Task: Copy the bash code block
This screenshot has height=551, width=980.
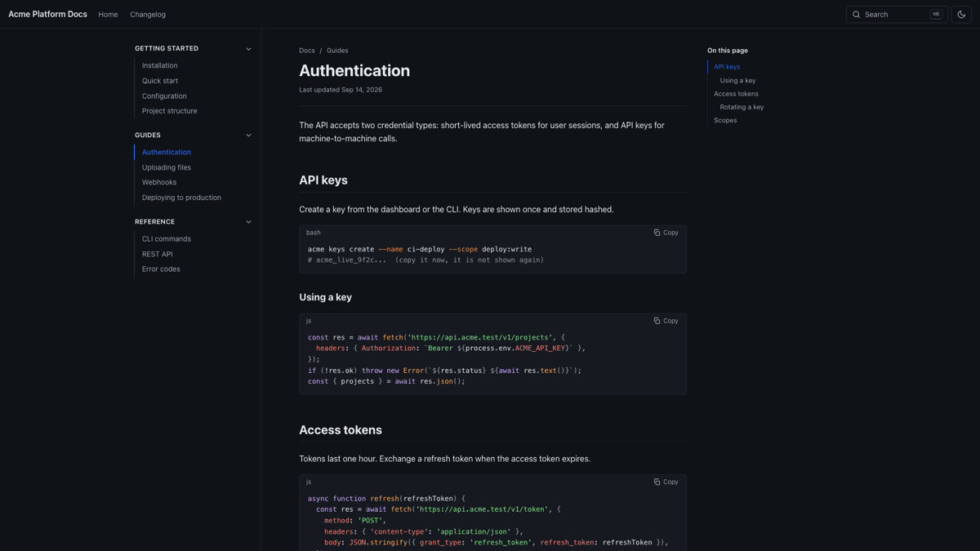Action: tap(666, 233)
